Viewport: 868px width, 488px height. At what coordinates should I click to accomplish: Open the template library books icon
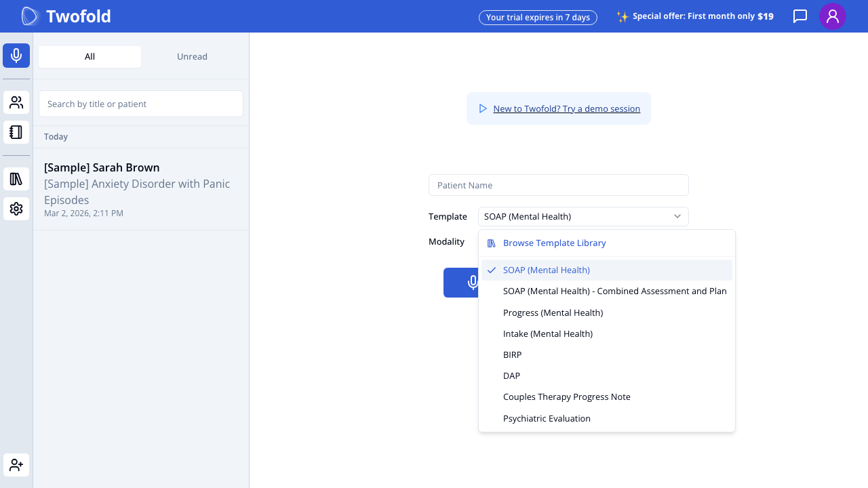16,179
